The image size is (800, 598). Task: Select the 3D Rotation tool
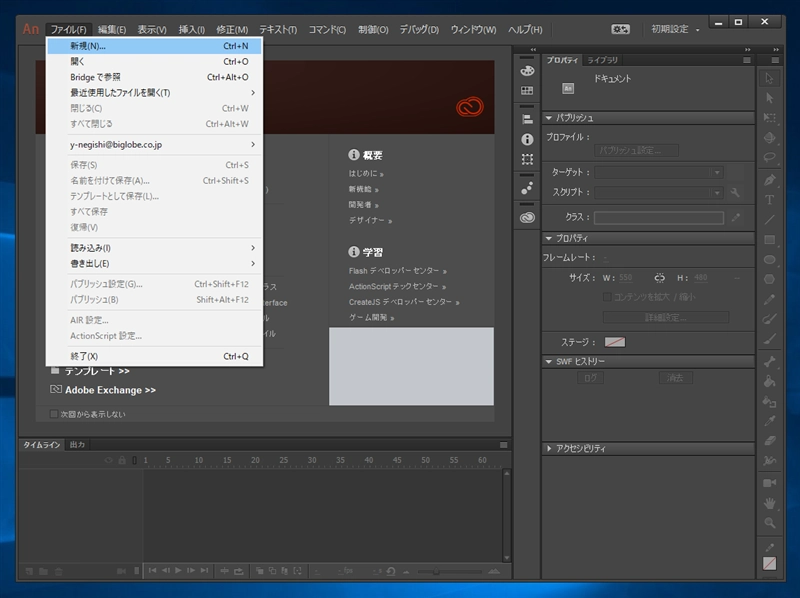769,138
